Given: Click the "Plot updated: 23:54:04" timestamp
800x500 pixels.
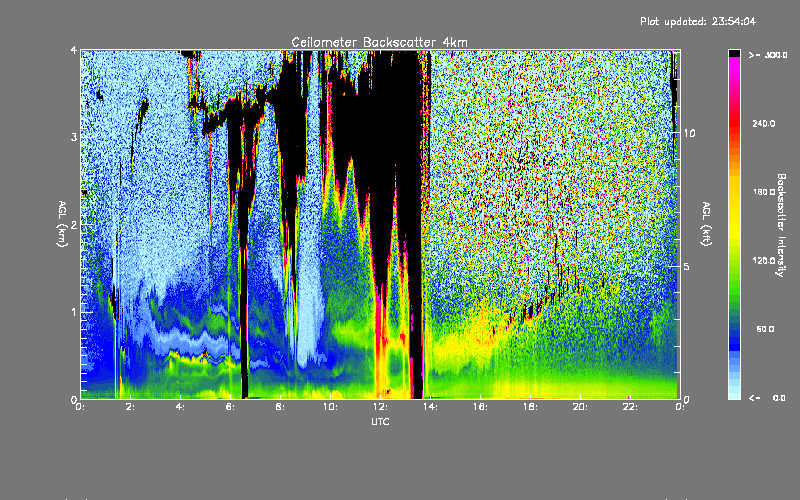Looking at the screenshot, I should pyautogui.click(x=698, y=21).
